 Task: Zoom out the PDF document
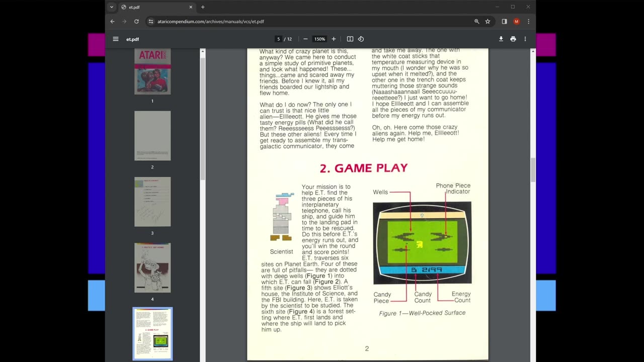pyautogui.click(x=305, y=39)
